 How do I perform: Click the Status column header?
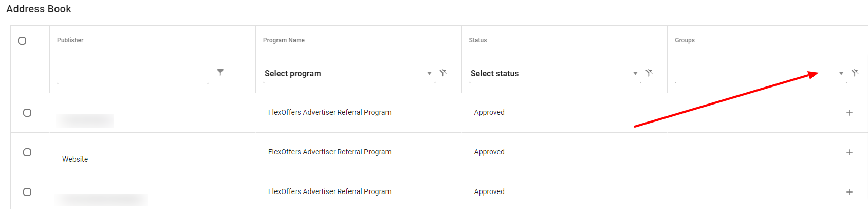478,40
